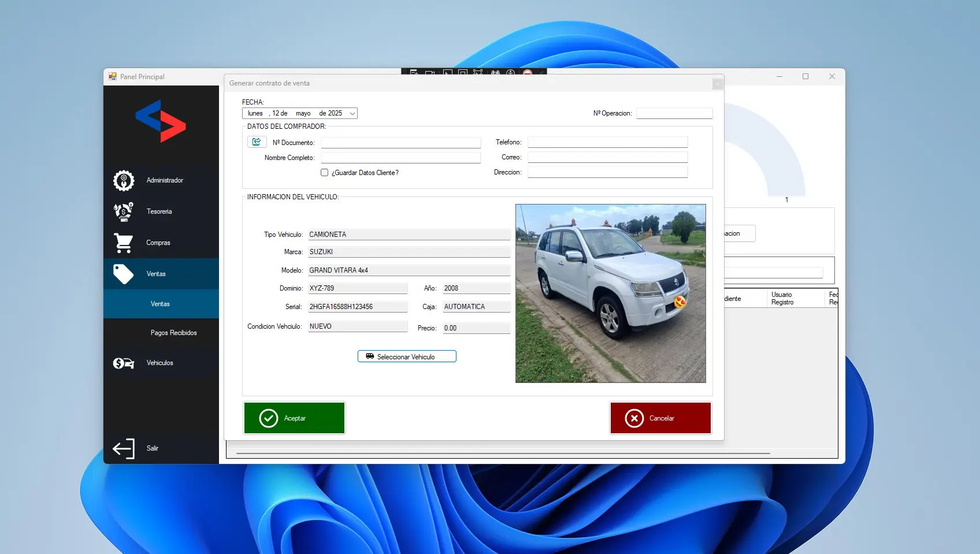Focus the Nº Operacion field
Screen dimensions: 980x554
click(674, 113)
